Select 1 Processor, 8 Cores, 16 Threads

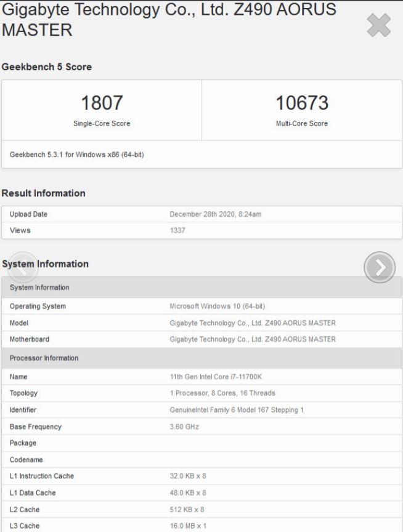[x=222, y=393]
